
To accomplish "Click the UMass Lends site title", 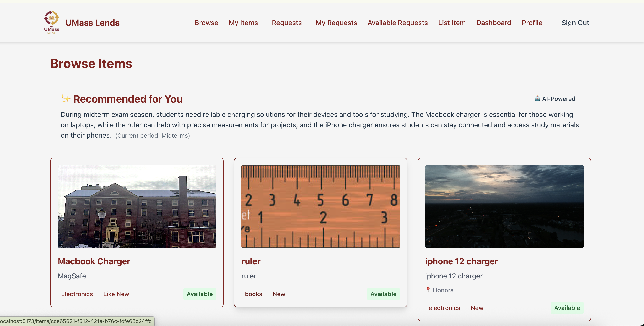I will click(92, 23).
